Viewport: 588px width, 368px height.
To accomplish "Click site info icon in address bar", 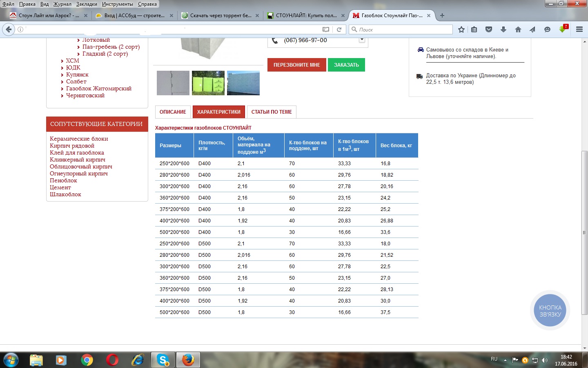I will click(21, 29).
